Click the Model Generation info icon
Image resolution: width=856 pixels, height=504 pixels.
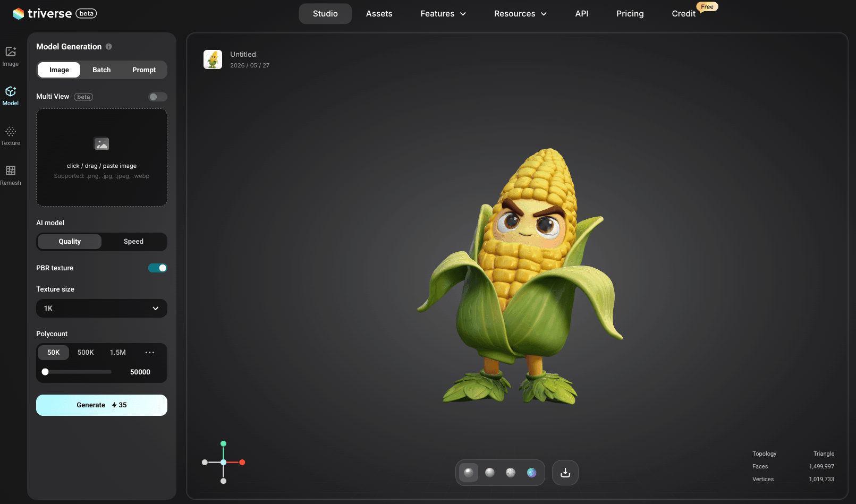pyautogui.click(x=109, y=47)
